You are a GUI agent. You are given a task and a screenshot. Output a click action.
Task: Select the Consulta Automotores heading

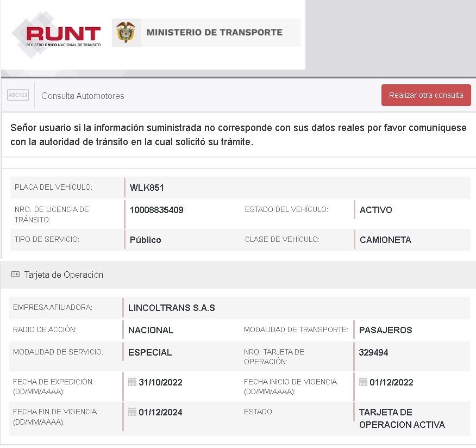click(x=83, y=96)
